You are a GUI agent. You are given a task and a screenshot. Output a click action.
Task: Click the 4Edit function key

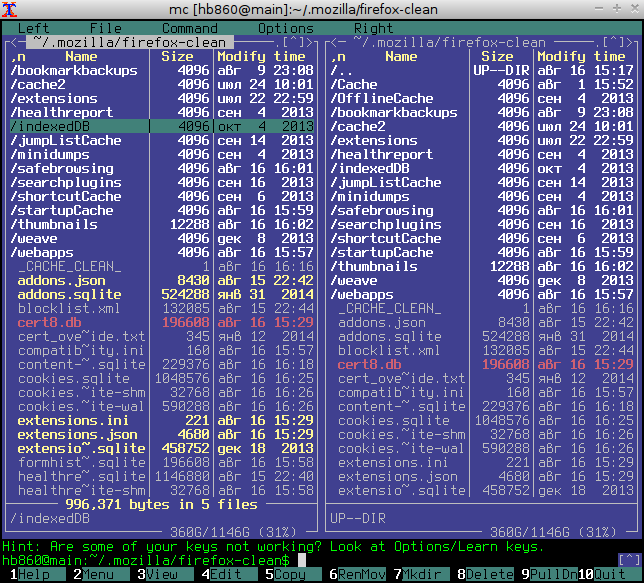[230, 574]
